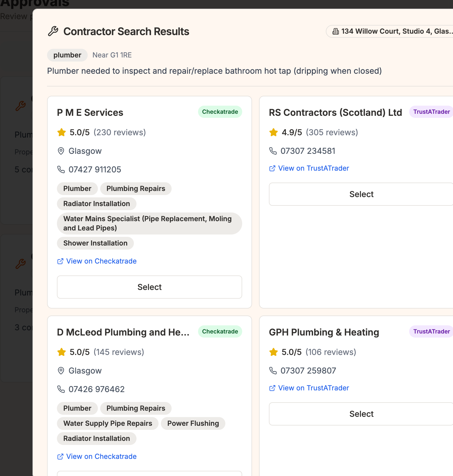Click Checkatrade badge on P M E Services
Viewport: 453px width, 476px height.
point(220,112)
